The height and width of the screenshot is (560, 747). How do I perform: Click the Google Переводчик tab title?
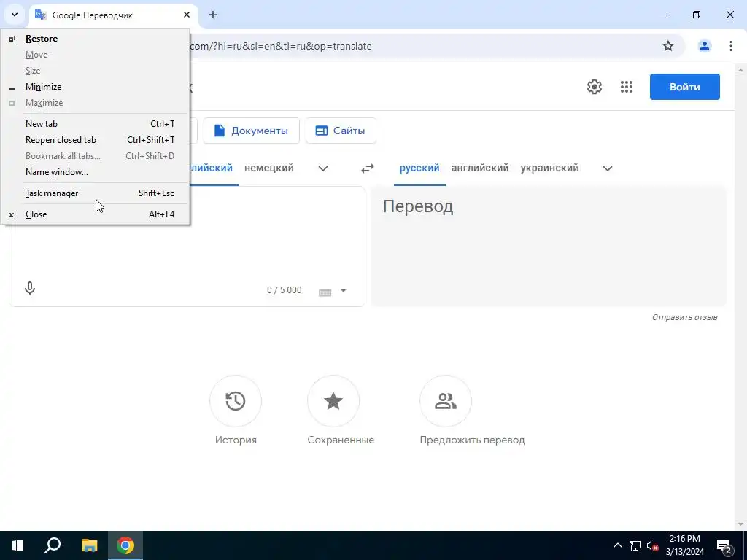(93, 15)
